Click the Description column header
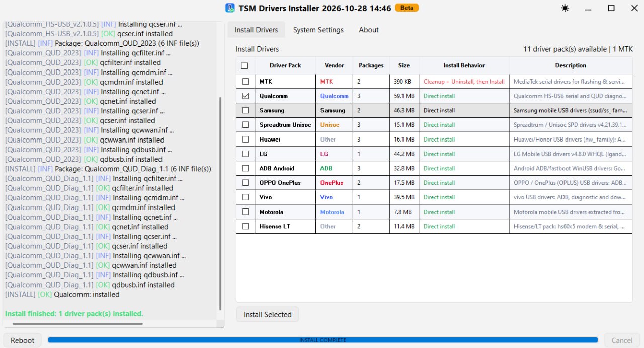Viewport: 644px width, 348px height. (x=571, y=65)
